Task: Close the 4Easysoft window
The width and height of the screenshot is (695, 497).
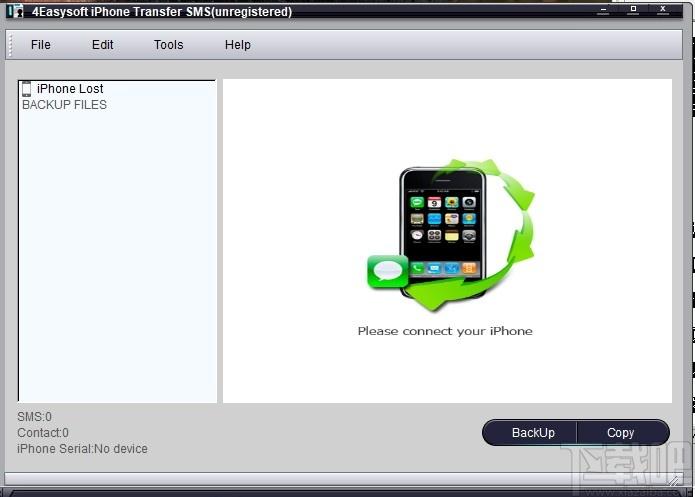Action: [x=663, y=10]
